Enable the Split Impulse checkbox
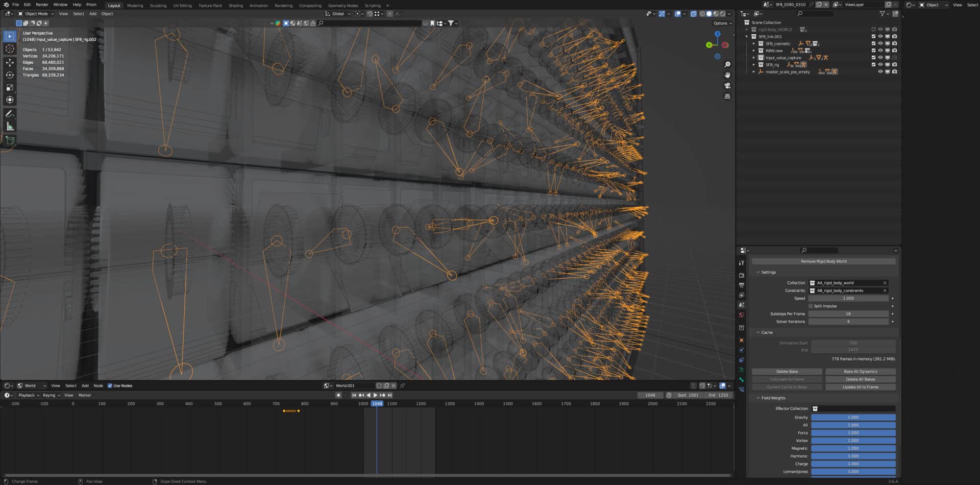980x485 pixels. tap(811, 306)
